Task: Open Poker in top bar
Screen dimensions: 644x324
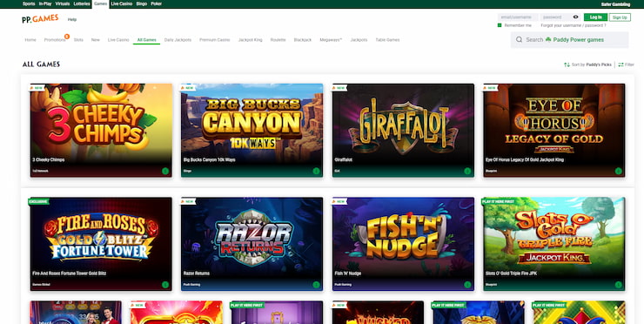Action: click(x=156, y=3)
